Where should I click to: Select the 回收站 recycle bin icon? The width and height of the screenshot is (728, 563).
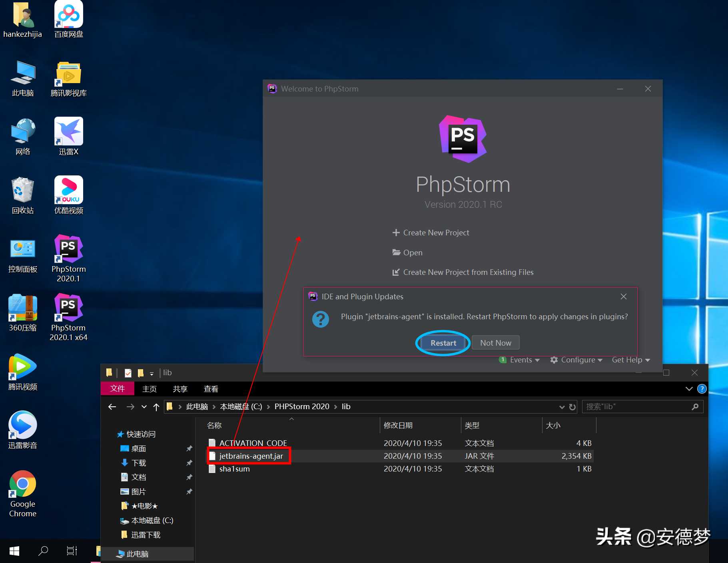(23, 196)
